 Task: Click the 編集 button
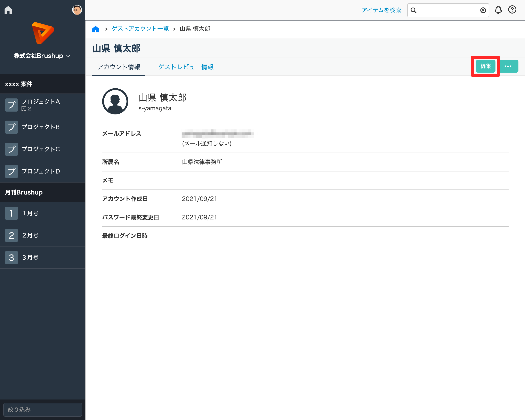click(x=486, y=66)
